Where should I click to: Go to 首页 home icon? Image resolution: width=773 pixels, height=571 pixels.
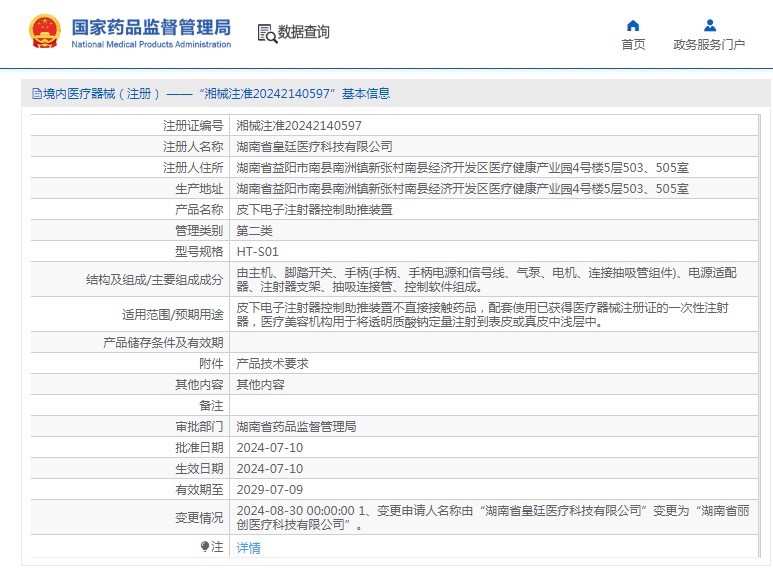point(633,26)
